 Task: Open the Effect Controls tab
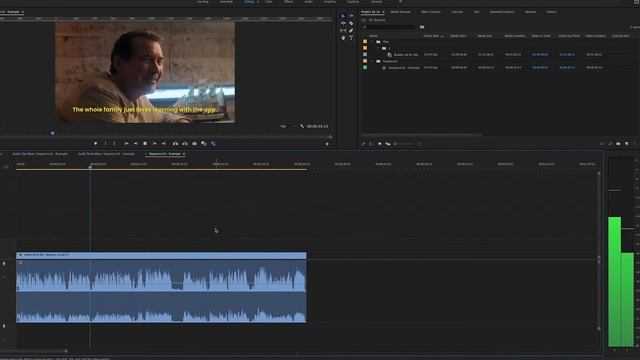click(x=431, y=12)
